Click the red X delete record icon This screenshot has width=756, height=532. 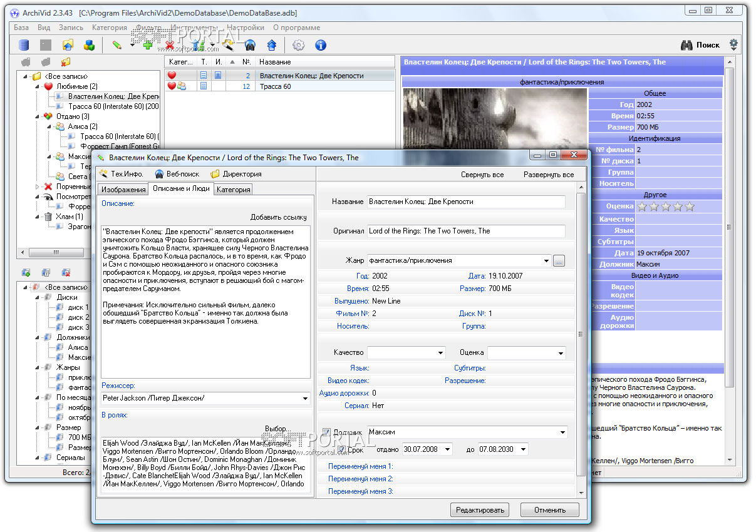click(169, 45)
